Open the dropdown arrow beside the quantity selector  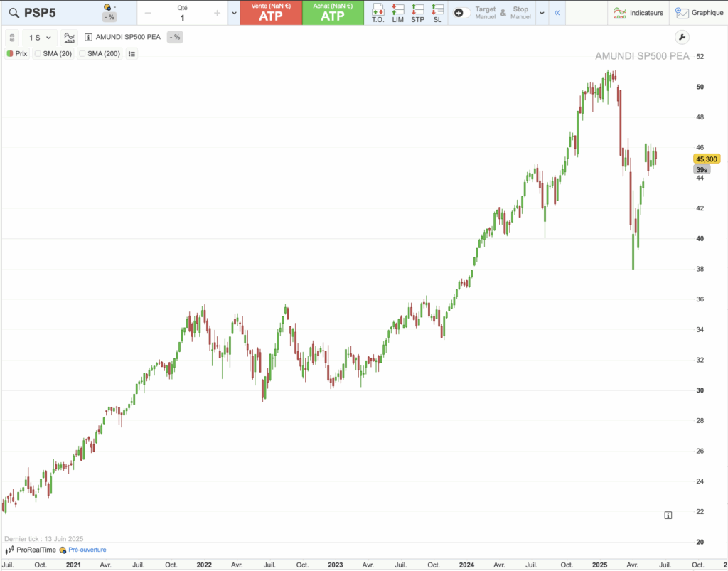tap(234, 13)
